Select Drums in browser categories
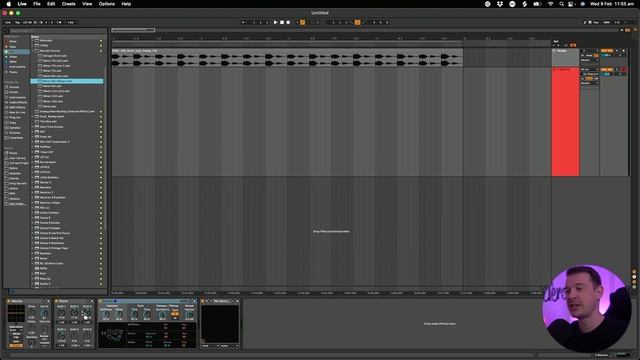Screen dimensions: 640x360 coord(14,92)
